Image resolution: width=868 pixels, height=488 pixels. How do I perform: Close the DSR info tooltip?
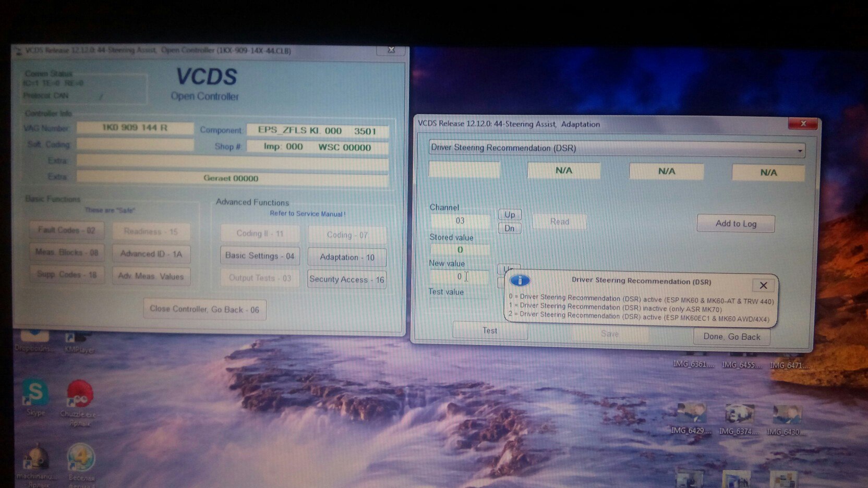(763, 285)
